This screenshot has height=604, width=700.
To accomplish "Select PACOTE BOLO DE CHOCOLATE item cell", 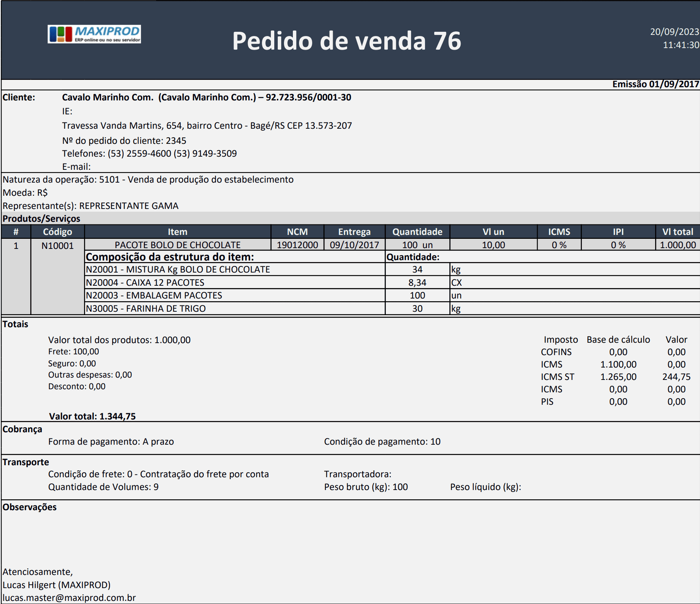I will [x=177, y=245].
